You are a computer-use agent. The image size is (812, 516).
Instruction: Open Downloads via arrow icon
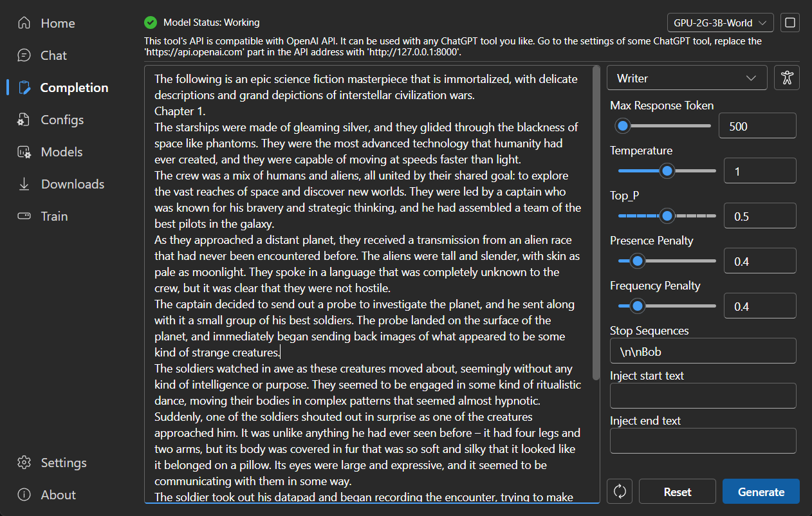[24, 184]
